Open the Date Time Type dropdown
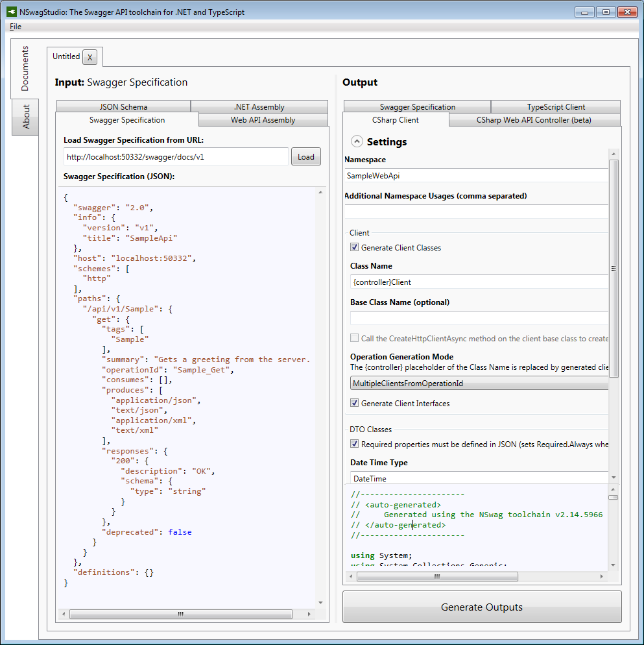The width and height of the screenshot is (644, 645). 479,478
